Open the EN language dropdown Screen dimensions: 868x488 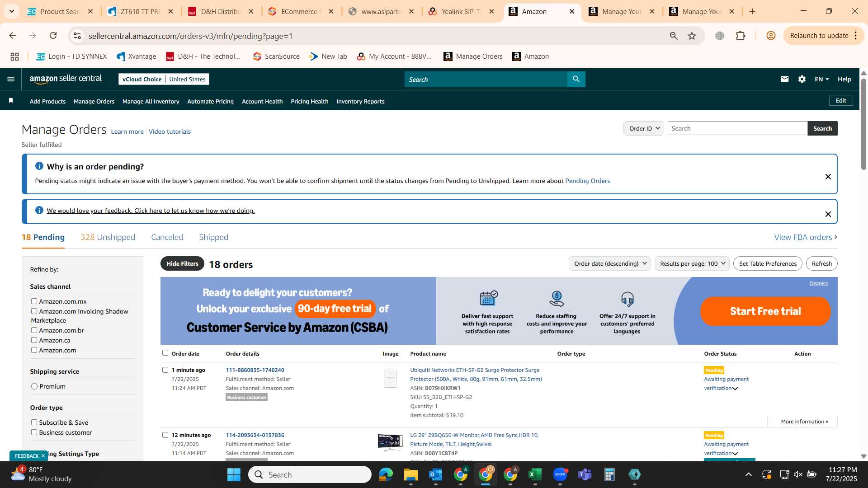point(821,79)
